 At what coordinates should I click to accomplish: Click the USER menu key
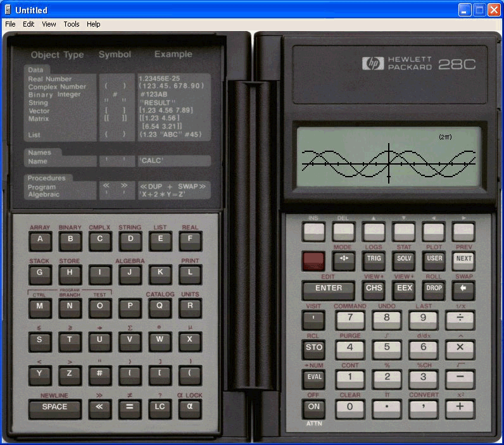point(434,261)
